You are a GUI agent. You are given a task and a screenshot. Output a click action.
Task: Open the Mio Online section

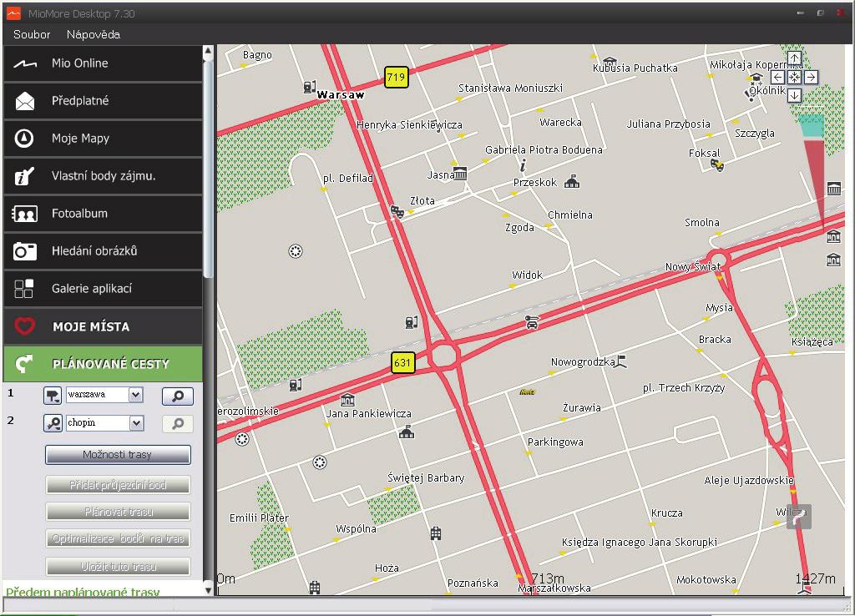pyautogui.click(x=103, y=63)
